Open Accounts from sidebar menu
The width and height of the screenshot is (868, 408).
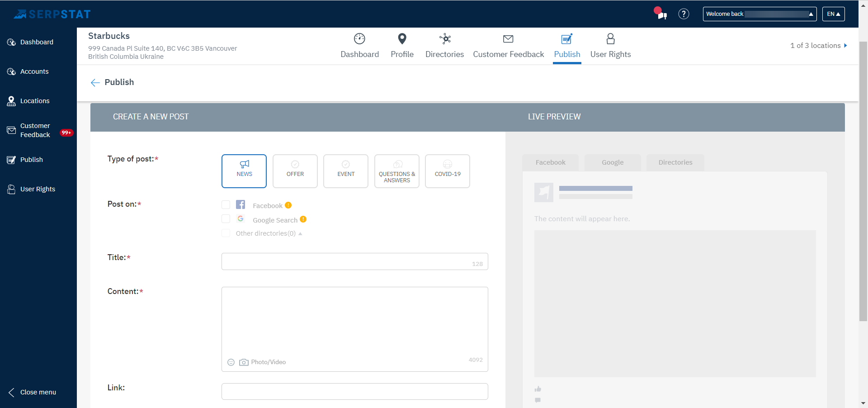click(34, 71)
